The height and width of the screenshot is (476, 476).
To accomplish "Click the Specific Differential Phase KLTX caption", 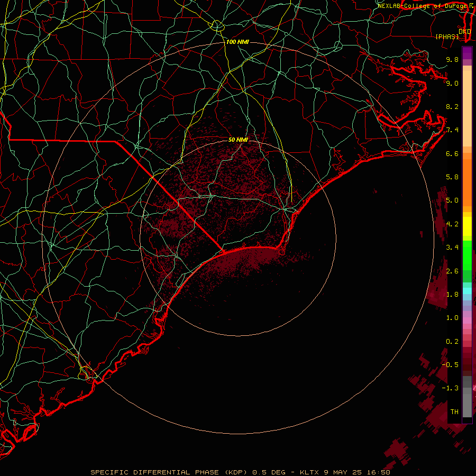I will pos(240,472).
